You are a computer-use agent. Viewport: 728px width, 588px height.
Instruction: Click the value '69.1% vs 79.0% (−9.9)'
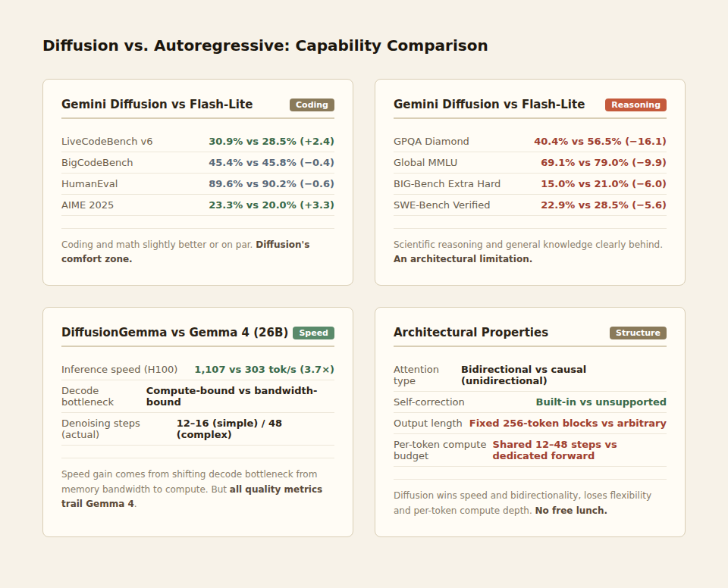pos(603,162)
